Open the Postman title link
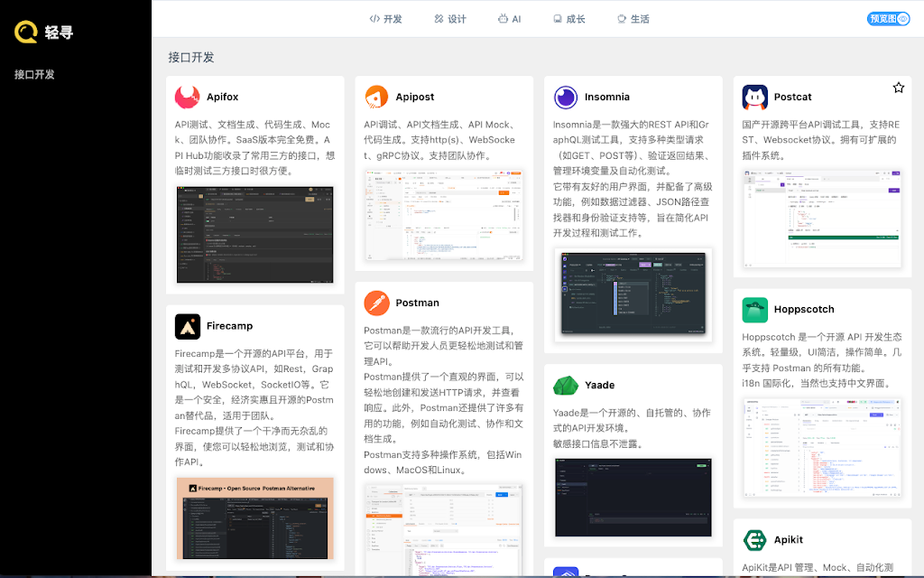Image resolution: width=924 pixels, height=578 pixels. (x=417, y=303)
